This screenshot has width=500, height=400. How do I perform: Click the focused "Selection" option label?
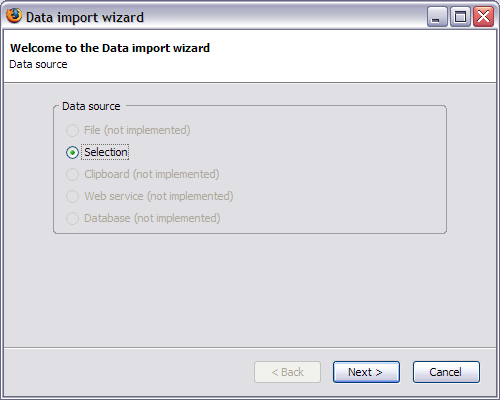click(105, 152)
